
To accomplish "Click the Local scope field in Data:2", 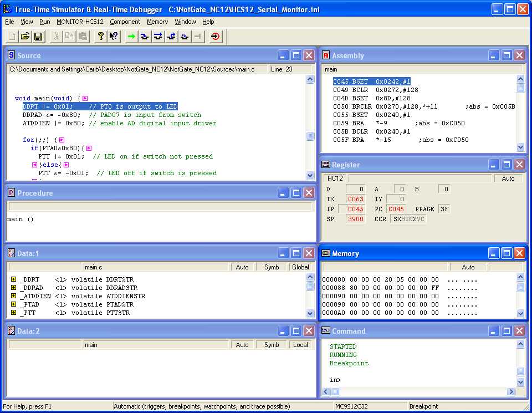I will [x=300, y=345].
